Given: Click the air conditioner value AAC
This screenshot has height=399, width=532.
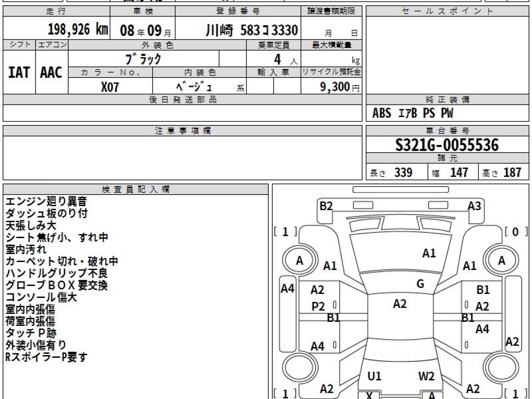Looking at the screenshot, I should [51, 73].
